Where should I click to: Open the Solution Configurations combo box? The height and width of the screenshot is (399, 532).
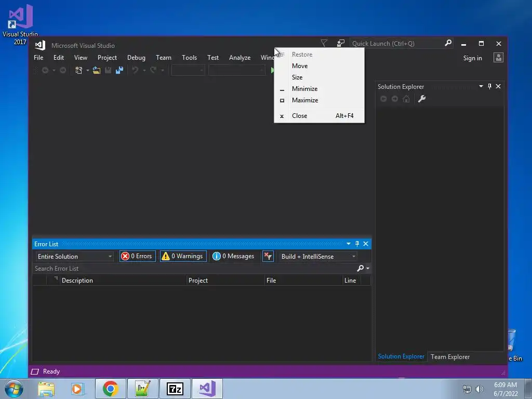188,70
